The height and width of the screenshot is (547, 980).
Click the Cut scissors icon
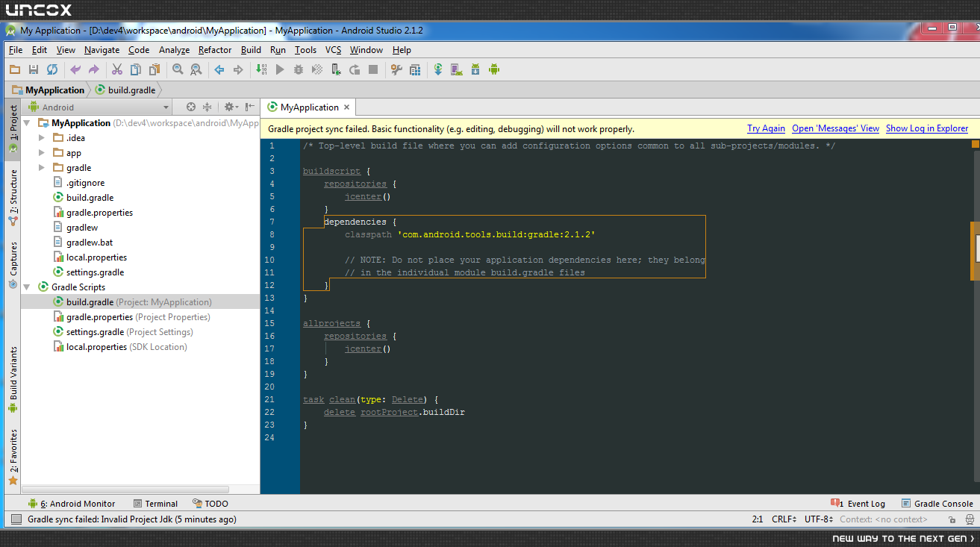(x=117, y=69)
